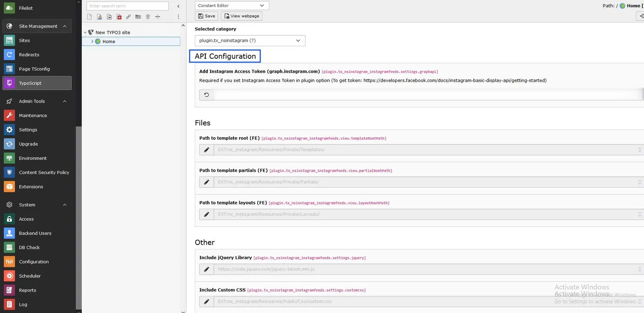Click the custom CSS path input field

click(x=429, y=301)
